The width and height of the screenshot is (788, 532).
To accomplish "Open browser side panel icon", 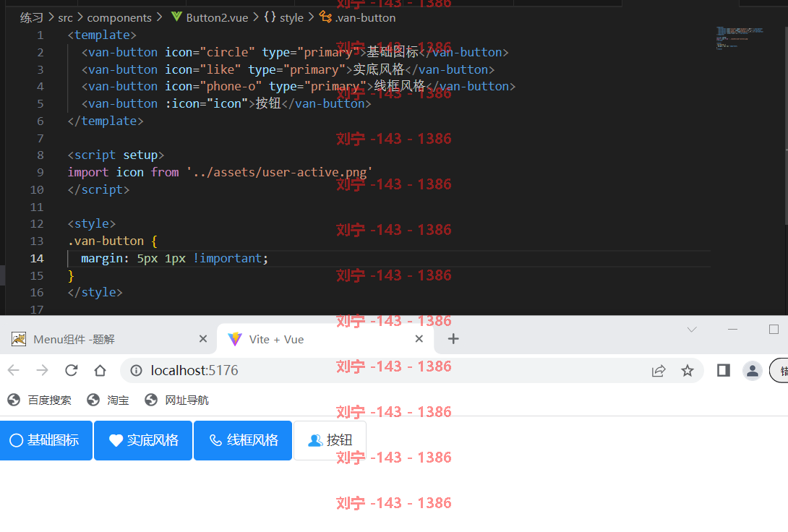I will tap(723, 371).
